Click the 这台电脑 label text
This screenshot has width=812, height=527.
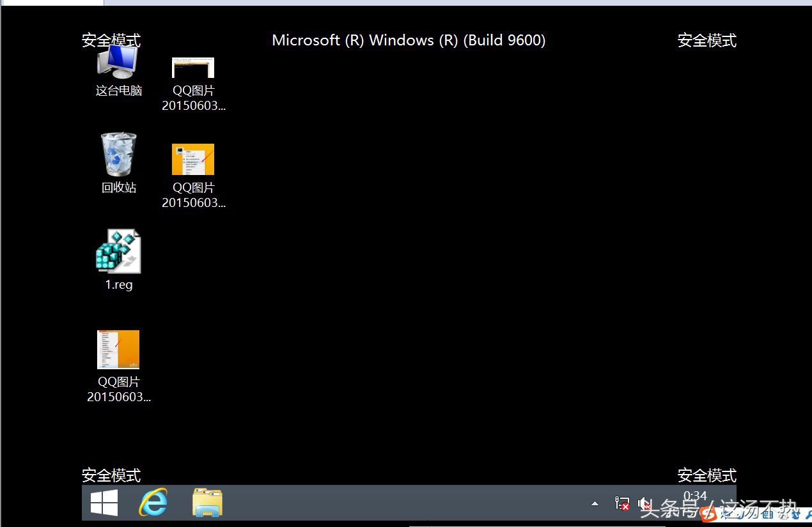(x=119, y=90)
